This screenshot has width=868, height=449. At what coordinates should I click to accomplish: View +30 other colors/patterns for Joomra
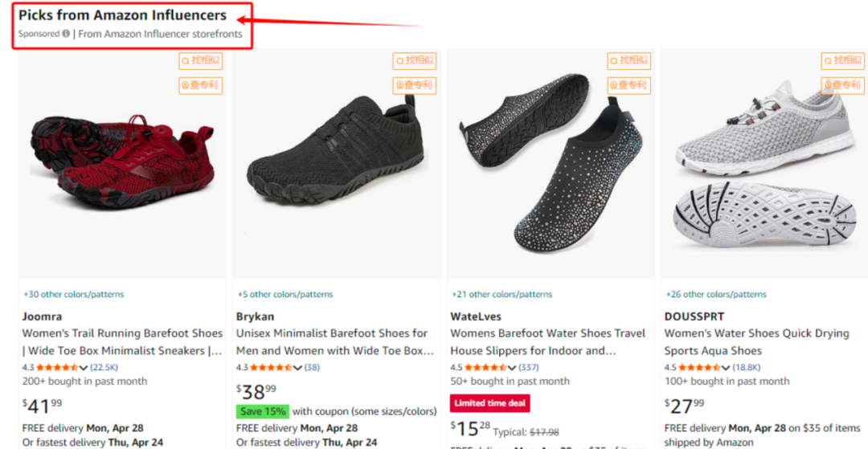pyautogui.click(x=73, y=294)
